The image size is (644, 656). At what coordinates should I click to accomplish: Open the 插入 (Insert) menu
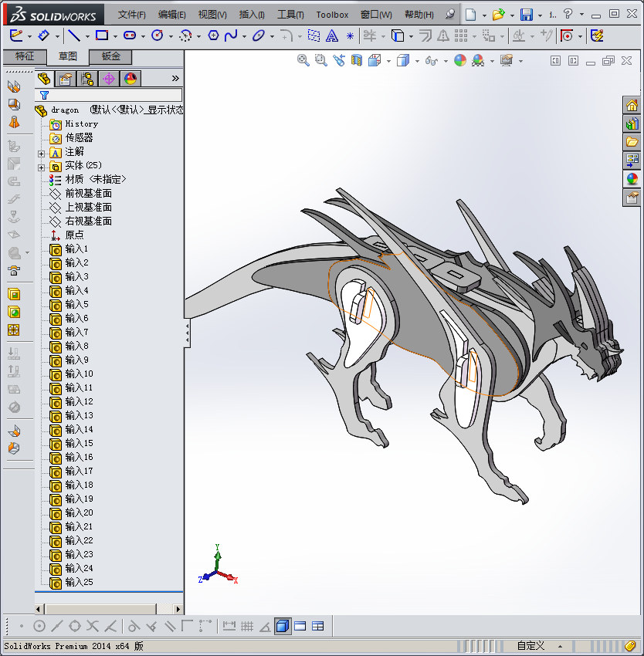252,15
